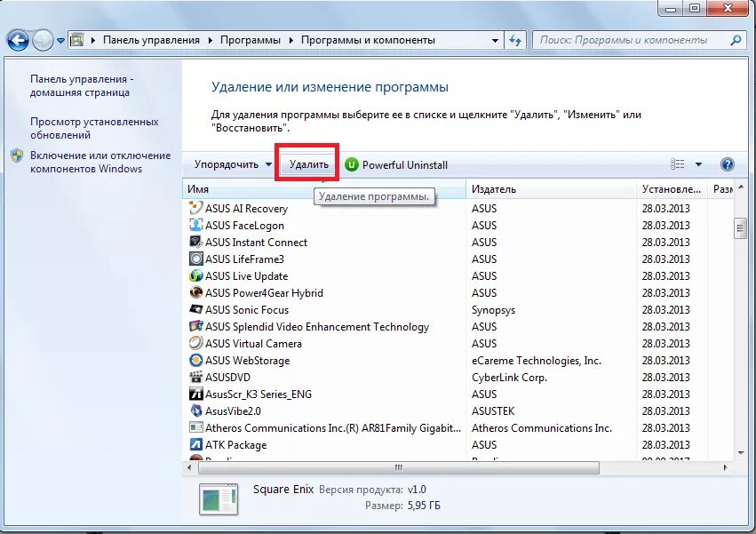The height and width of the screenshot is (534, 756).
Task: Select the AsusScr_K3 Series_ENG icon
Action: (x=195, y=394)
